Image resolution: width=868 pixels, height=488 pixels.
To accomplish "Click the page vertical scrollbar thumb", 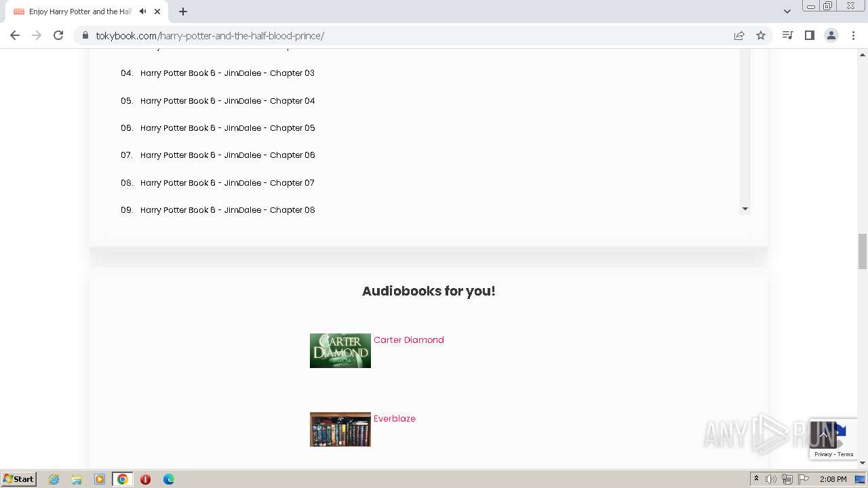I will [863, 251].
